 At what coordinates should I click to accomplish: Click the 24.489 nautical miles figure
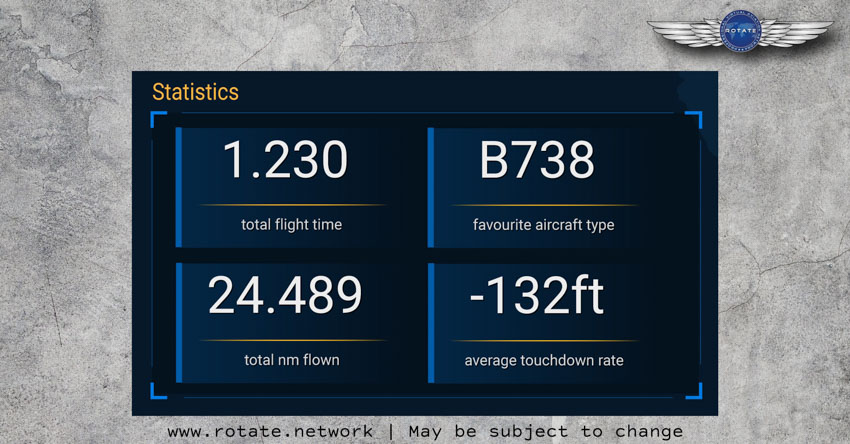pyautogui.click(x=285, y=295)
